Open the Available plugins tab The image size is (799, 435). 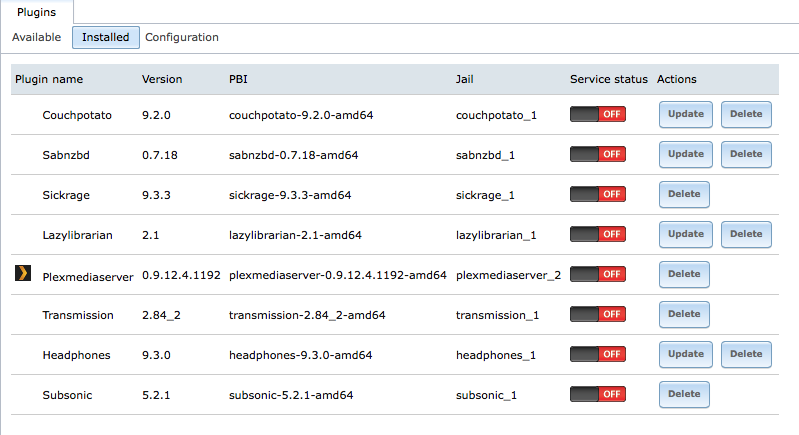point(37,37)
